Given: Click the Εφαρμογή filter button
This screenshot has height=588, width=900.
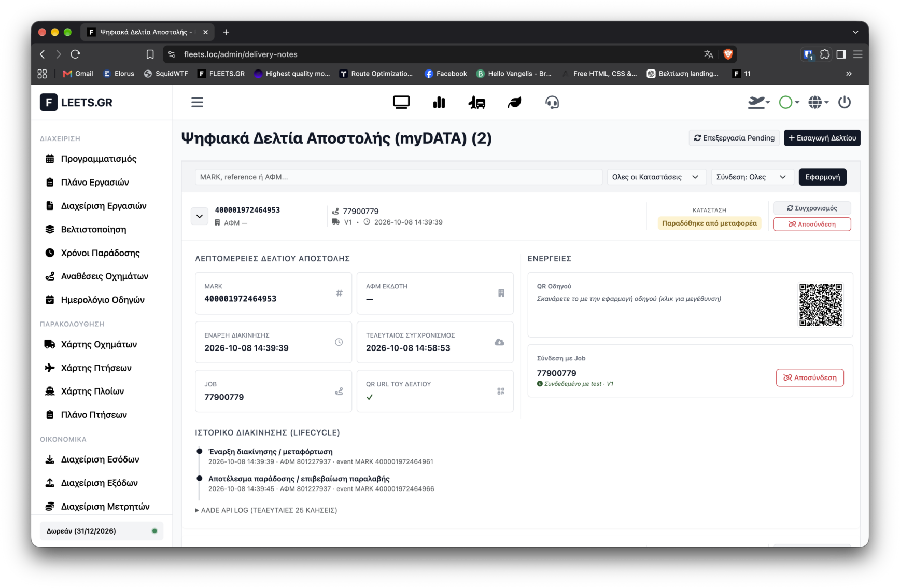Looking at the screenshot, I should (x=822, y=177).
